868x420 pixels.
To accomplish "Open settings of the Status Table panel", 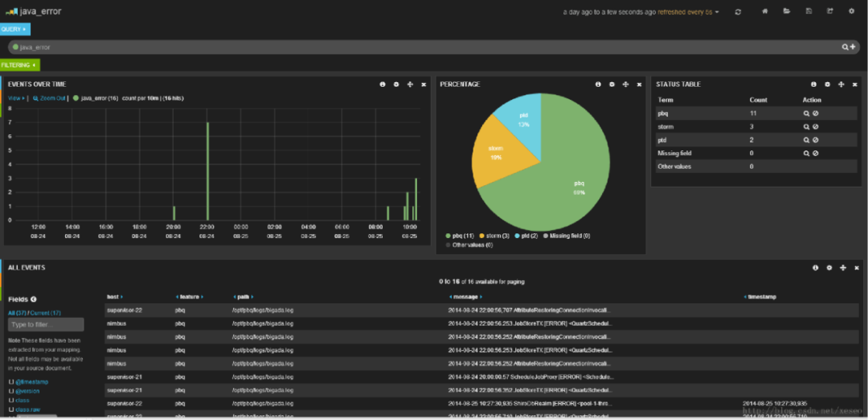I will (x=828, y=84).
